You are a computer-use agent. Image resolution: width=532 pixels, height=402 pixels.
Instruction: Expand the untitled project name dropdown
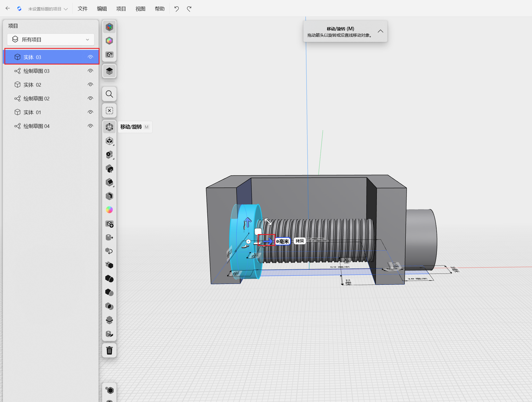pyautogui.click(x=48, y=9)
